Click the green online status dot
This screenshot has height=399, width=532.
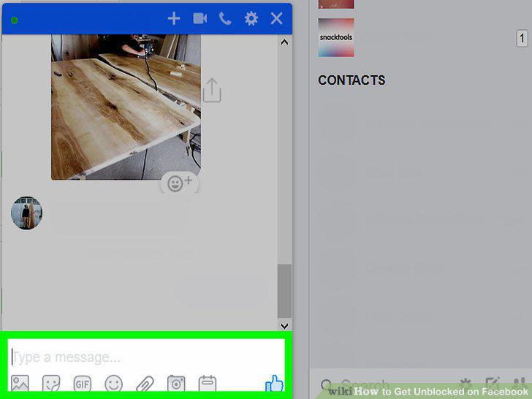point(15,20)
